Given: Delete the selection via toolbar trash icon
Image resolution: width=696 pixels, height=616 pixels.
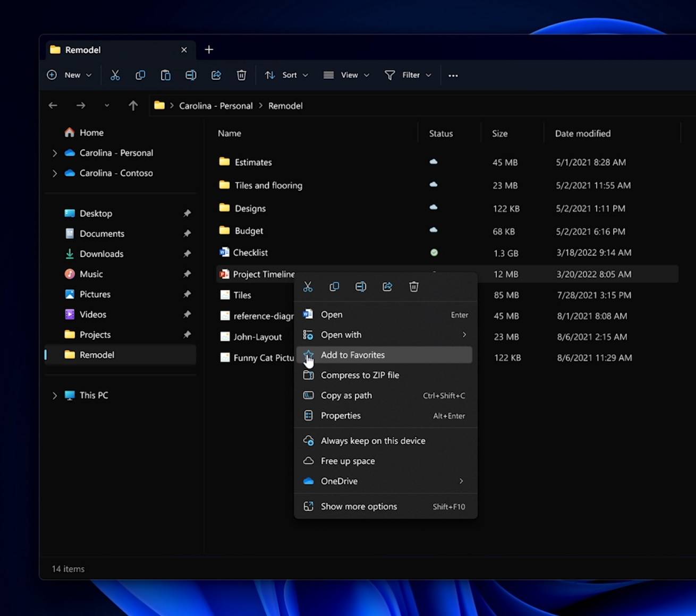Looking at the screenshot, I should pos(242,75).
